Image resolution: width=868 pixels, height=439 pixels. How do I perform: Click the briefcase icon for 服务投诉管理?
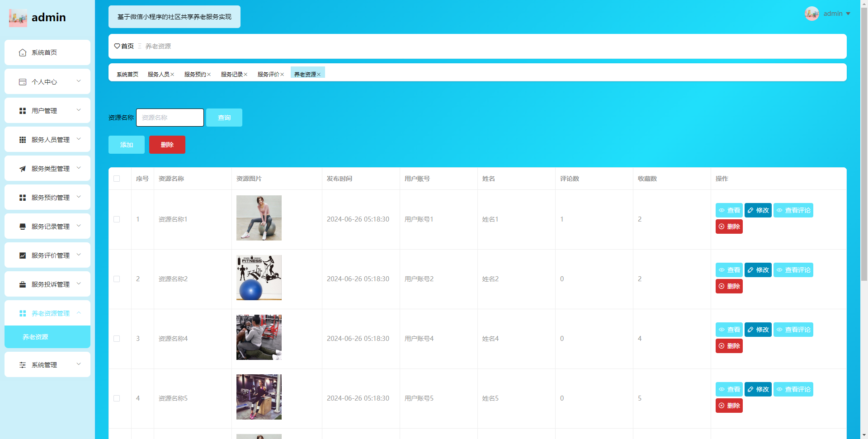(x=23, y=284)
